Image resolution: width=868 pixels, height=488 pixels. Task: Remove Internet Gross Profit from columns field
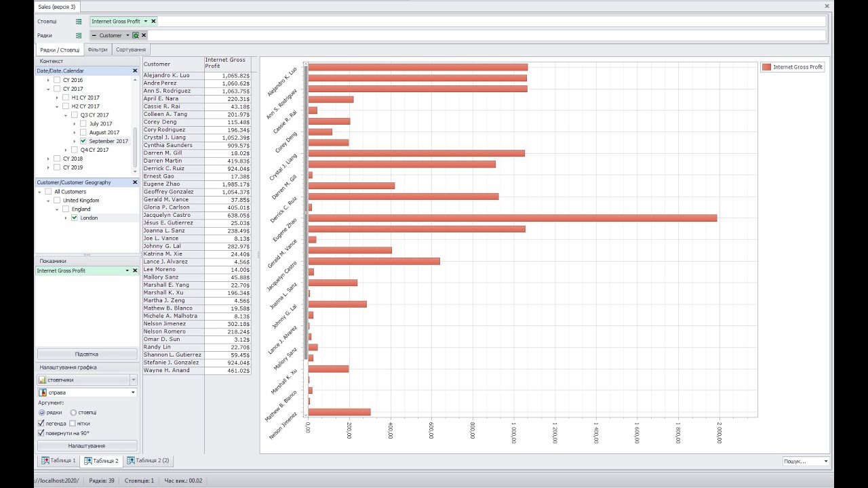point(154,22)
